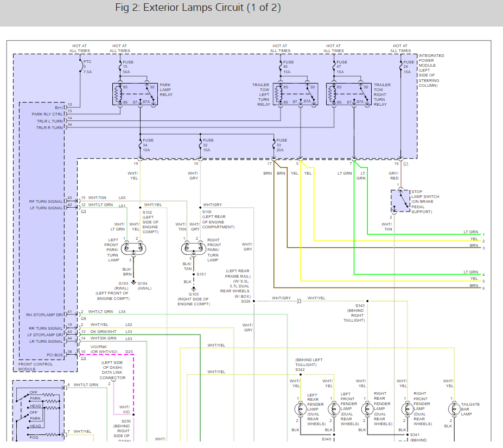
Task: Click the 'B(+)' pin label
Action: click(x=59, y=108)
